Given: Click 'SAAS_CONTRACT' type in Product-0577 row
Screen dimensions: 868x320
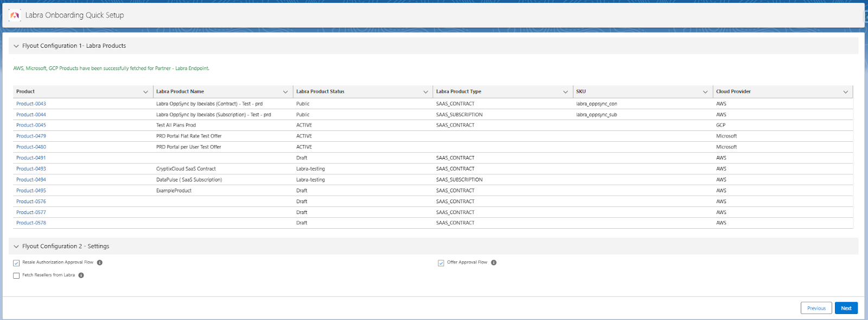Looking at the screenshot, I should click(455, 212).
